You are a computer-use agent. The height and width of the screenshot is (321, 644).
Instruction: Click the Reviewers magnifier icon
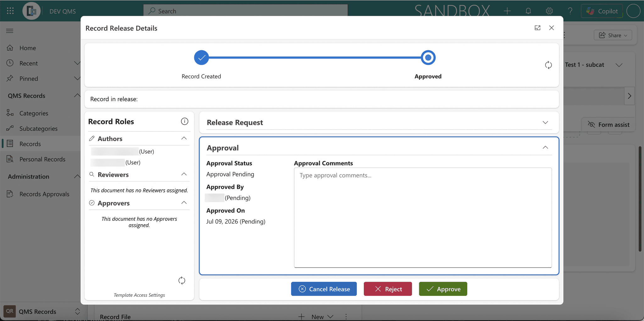click(92, 174)
